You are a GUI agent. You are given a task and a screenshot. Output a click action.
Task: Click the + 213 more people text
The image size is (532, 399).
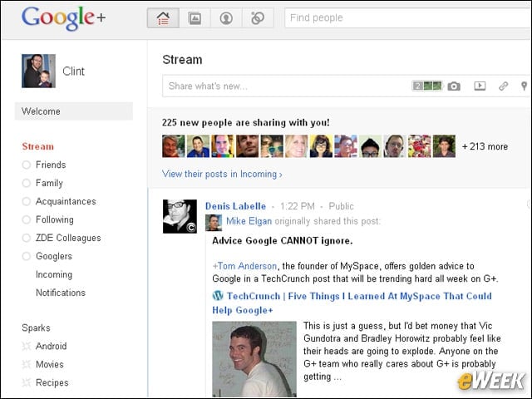[x=485, y=146]
